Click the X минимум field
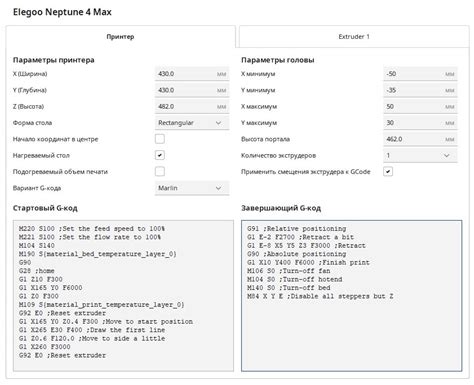The image size is (474, 385). point(420,74)
